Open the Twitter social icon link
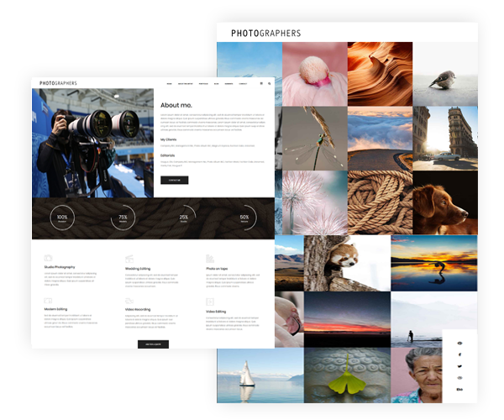Viewport: 504px width, 420px height. click(459, 366)
